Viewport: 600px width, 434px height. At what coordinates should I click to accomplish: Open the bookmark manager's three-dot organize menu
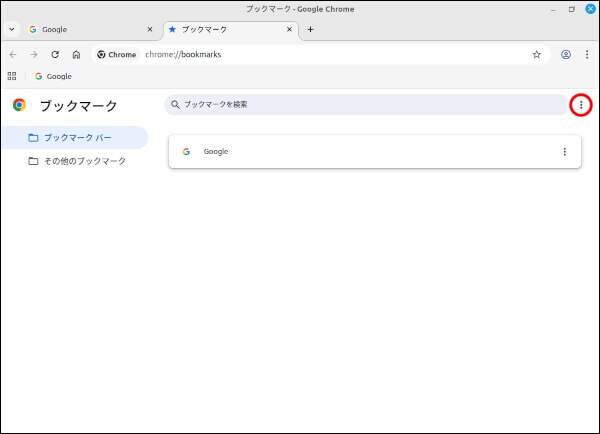point(581,104)
